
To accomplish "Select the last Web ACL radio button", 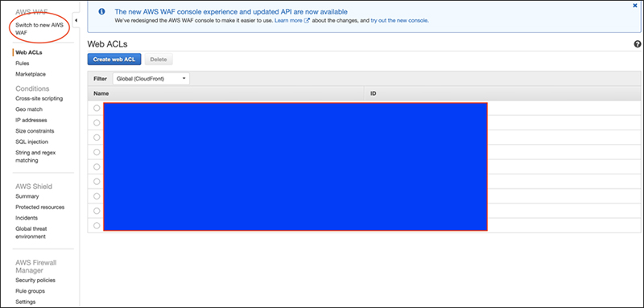I will pyautogui.click(x=97, y=225).
